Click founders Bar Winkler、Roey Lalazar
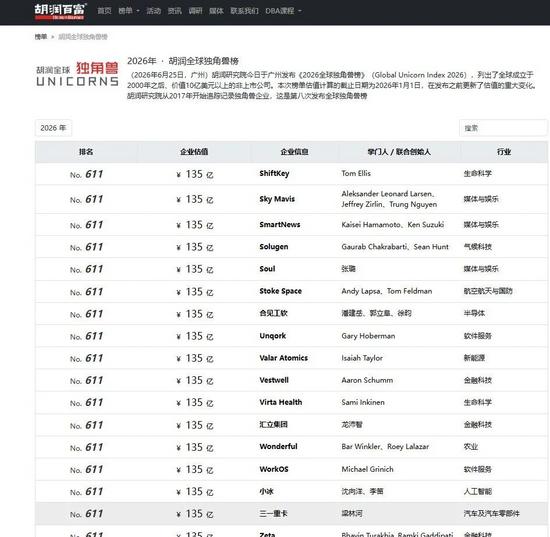The width and height of the screenshot is (550, 537). click(385, 447)
